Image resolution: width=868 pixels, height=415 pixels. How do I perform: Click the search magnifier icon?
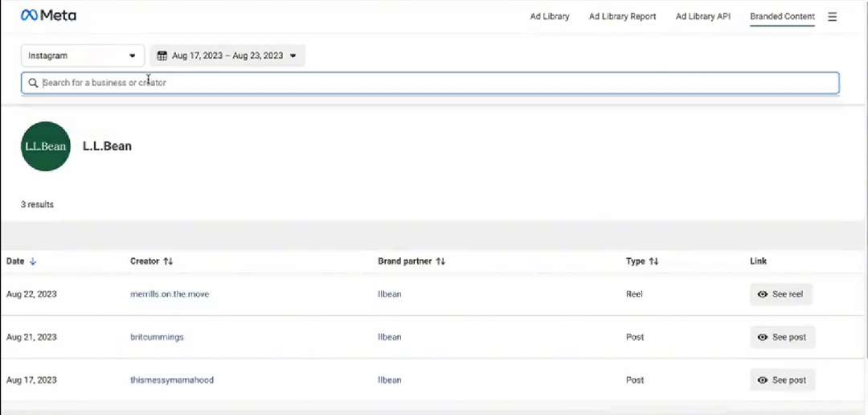pos(32,83)
